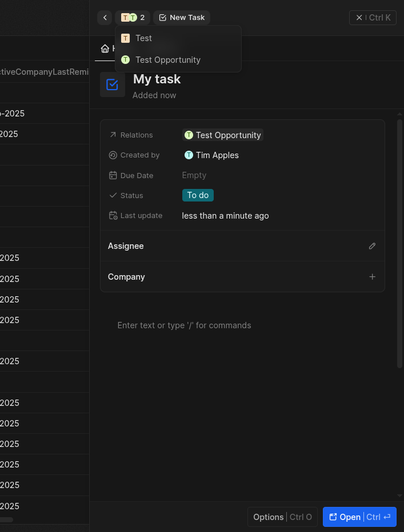This screenshot has width=404, height=532.
Task: Set the empty Due Date field
Action: pyautogui.click(x=194, y=175)
